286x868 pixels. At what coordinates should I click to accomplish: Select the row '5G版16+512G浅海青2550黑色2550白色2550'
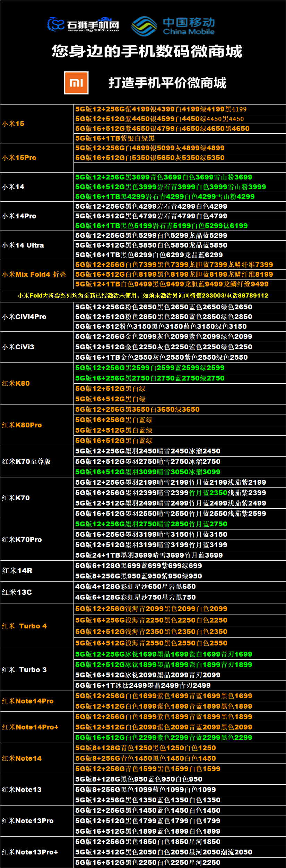pyautogui.click(x=180, y=643)
